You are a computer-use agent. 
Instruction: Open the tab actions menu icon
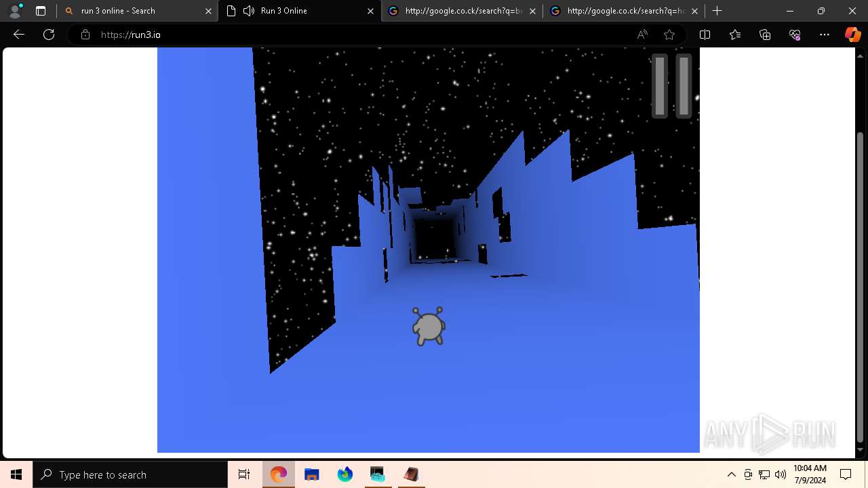pyautogui.click(x=41, y=11)
